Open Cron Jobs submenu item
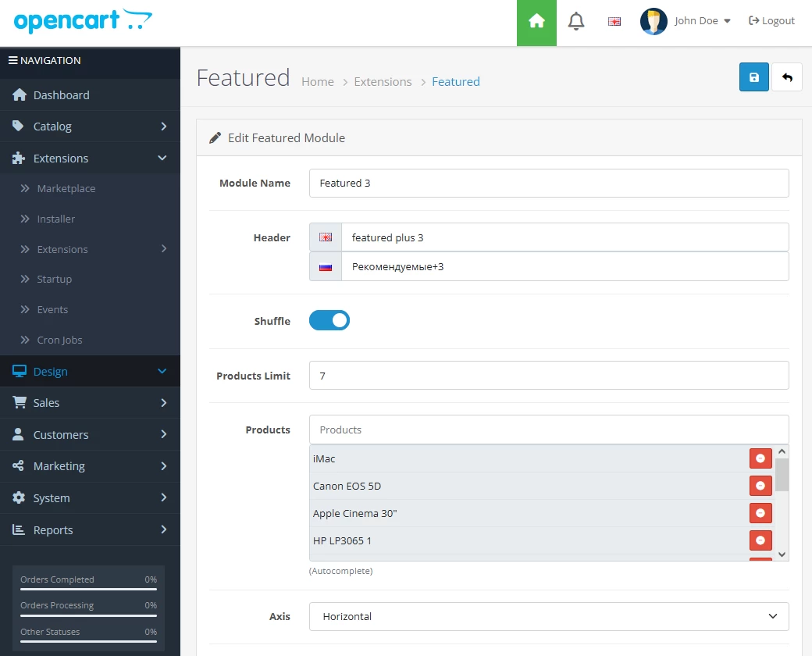 pos(90,340)
